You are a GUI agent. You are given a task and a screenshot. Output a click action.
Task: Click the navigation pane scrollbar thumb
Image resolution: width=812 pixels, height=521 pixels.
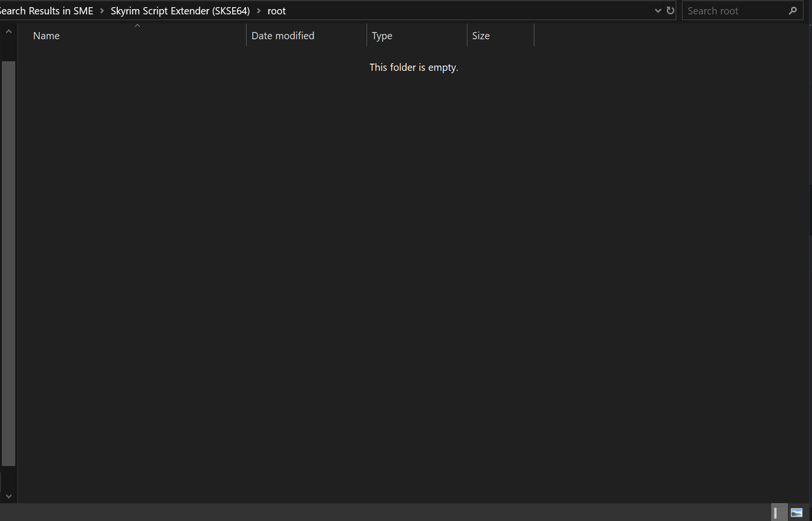tap(8, 264)
